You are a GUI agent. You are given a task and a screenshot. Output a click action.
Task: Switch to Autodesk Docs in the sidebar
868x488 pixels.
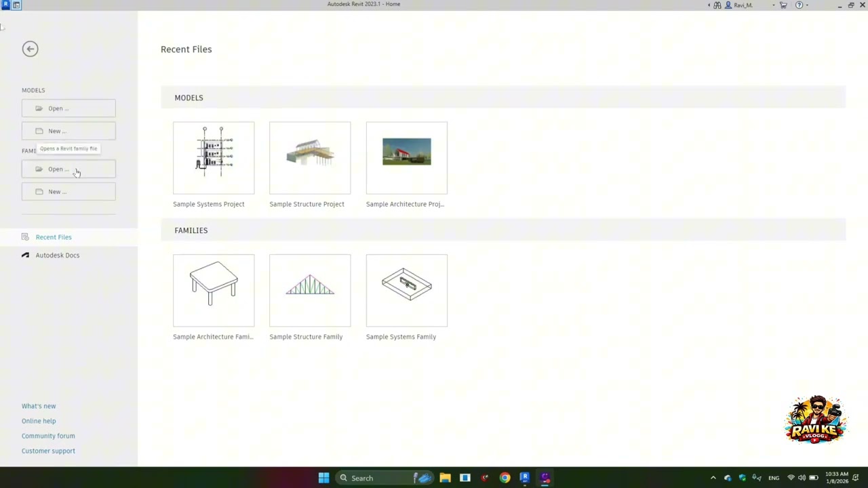58,256
